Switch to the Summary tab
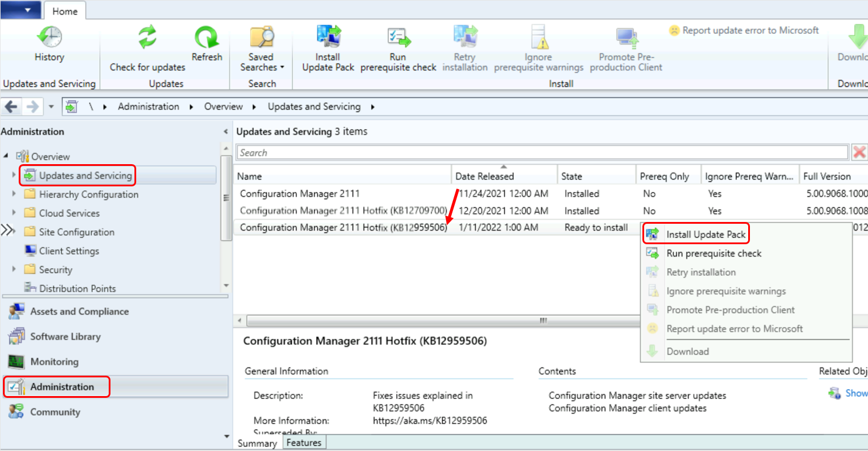 pos(257,443)
